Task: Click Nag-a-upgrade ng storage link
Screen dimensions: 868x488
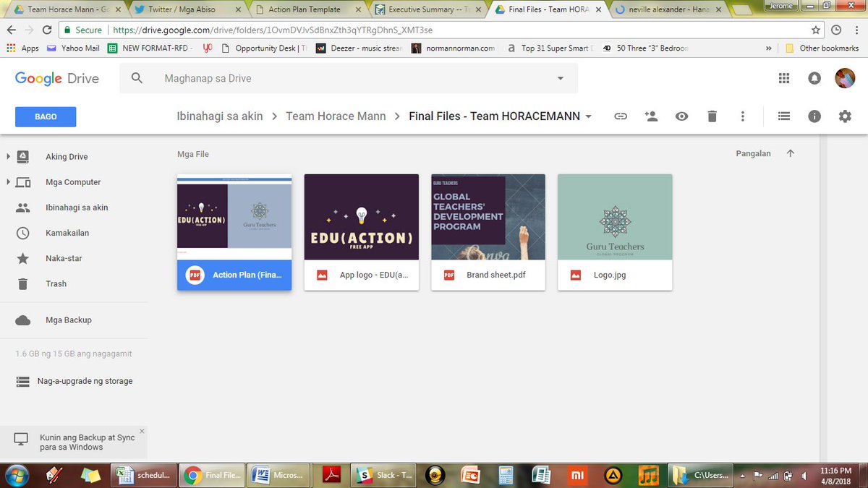Action: (x=85, y=381)
